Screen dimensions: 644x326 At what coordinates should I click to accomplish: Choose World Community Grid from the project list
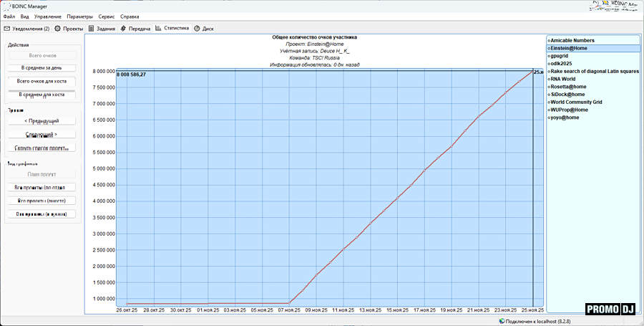577,102
